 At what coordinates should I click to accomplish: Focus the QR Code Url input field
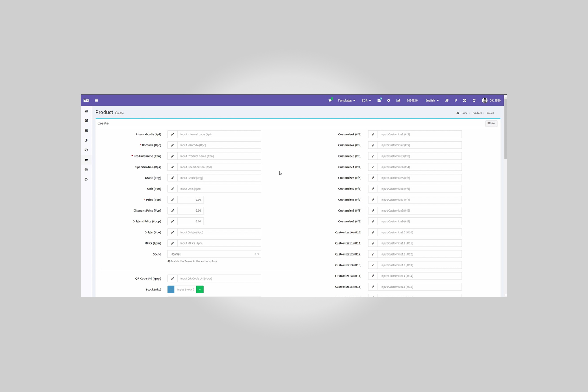[219, 279]
